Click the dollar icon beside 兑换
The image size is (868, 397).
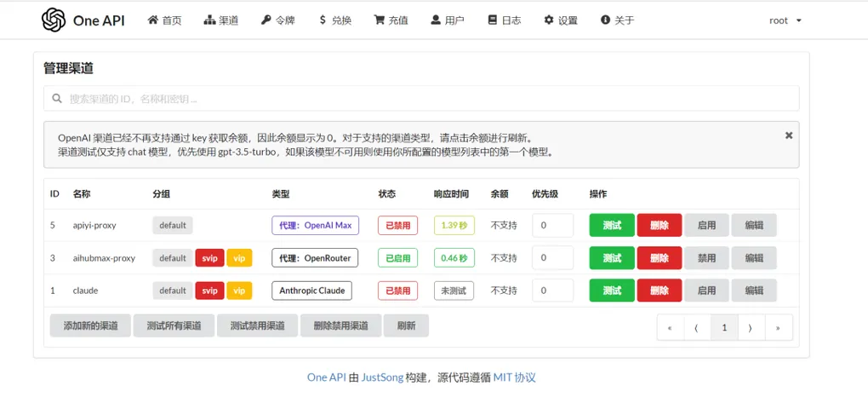[323, 20]
